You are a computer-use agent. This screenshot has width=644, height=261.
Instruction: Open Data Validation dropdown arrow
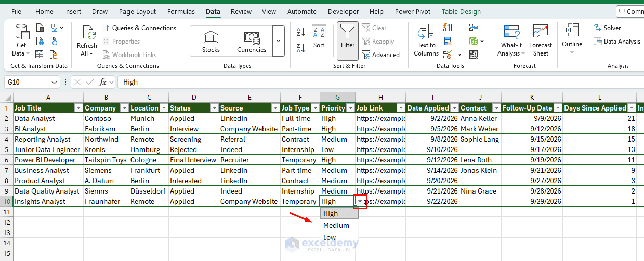459,54
